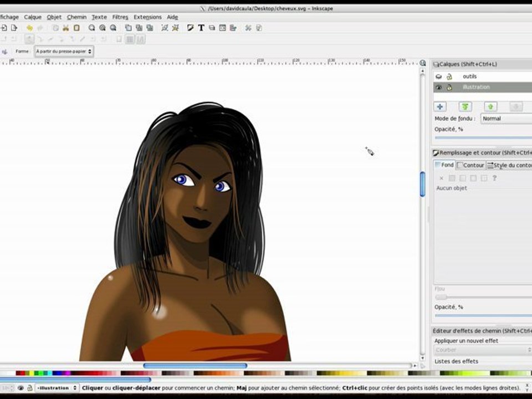The height and width of the screenshot is (399, 532).
Task: Click the Fill and Stroke Opacité slider
Action: pyautogui.click(x=483, y=315)
